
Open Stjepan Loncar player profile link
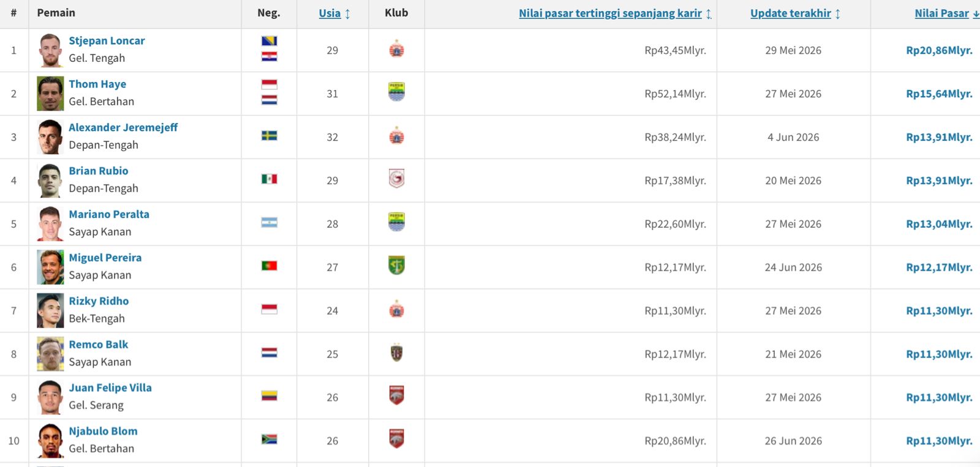point(107,40)
